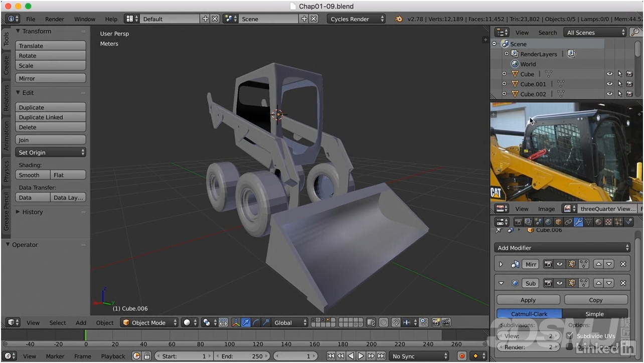
Task: Expand the Cube.001 outliner entry
Action: coord(504,84)
